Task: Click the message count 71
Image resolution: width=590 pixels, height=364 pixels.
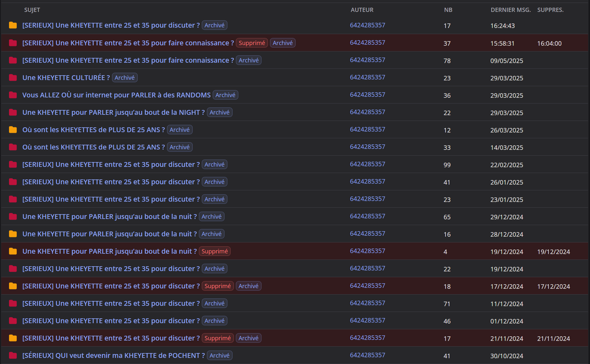Action: 447,304
